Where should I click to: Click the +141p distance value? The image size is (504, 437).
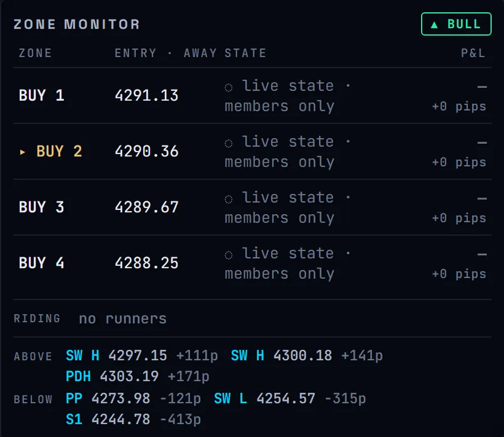(362, 356)
